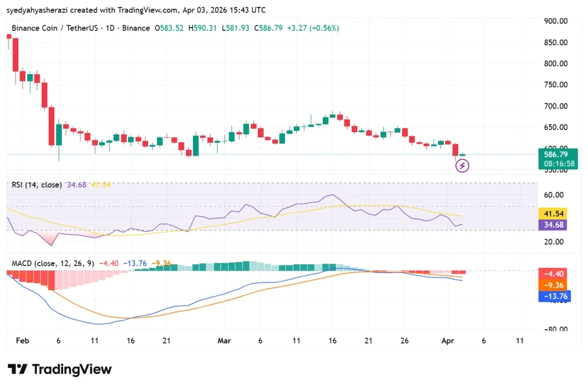Click the orange -9.36 signal line tag
Viewport: 588px width, 389px height.
[552, 285]
